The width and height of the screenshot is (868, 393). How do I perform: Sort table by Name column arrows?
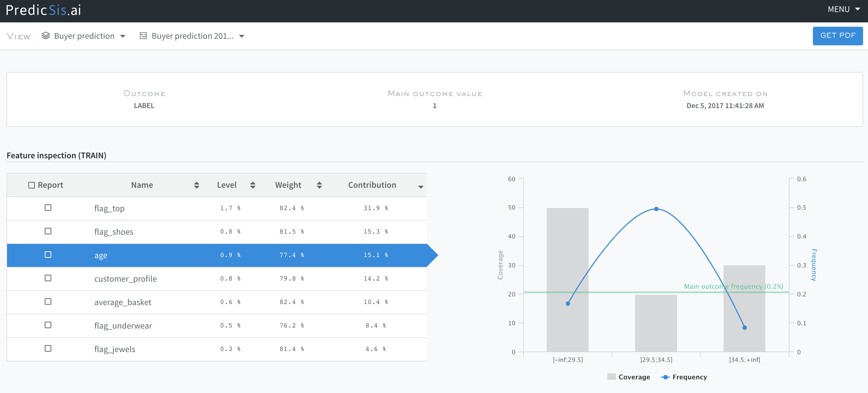click(196, 185)
